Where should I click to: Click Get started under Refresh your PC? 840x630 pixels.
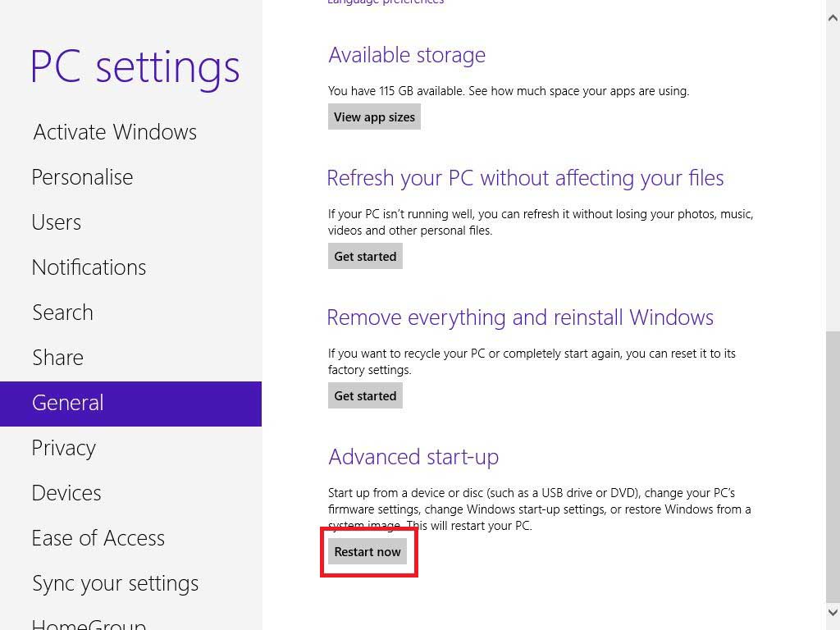(365, 256)
